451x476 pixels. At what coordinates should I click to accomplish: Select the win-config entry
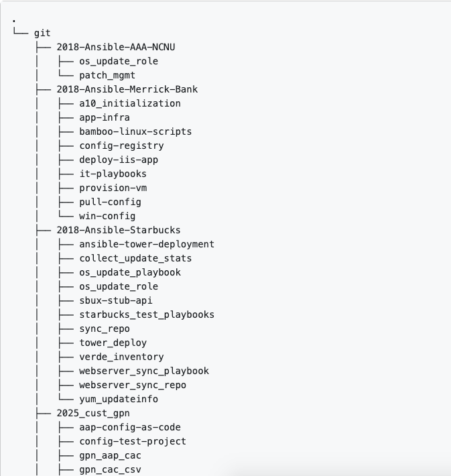point(107,216)
